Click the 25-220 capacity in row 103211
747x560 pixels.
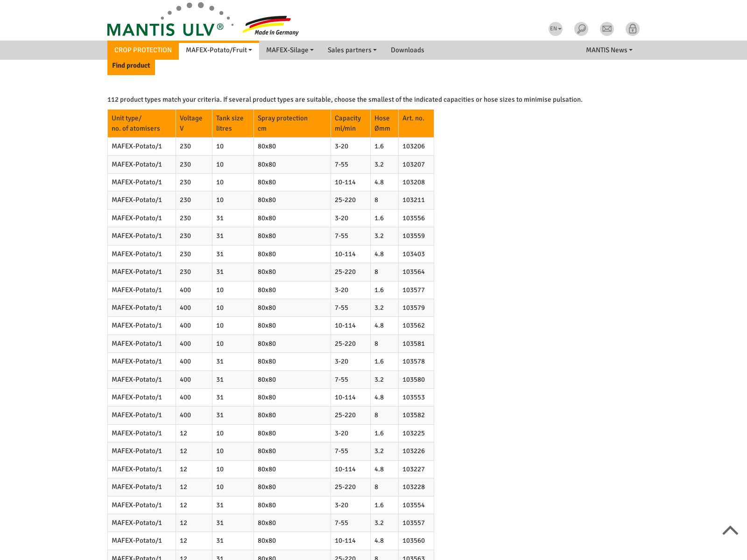coord(345,200)
